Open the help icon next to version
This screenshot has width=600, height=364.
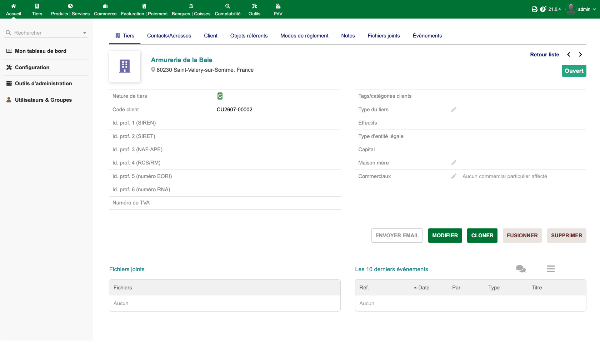543,9
